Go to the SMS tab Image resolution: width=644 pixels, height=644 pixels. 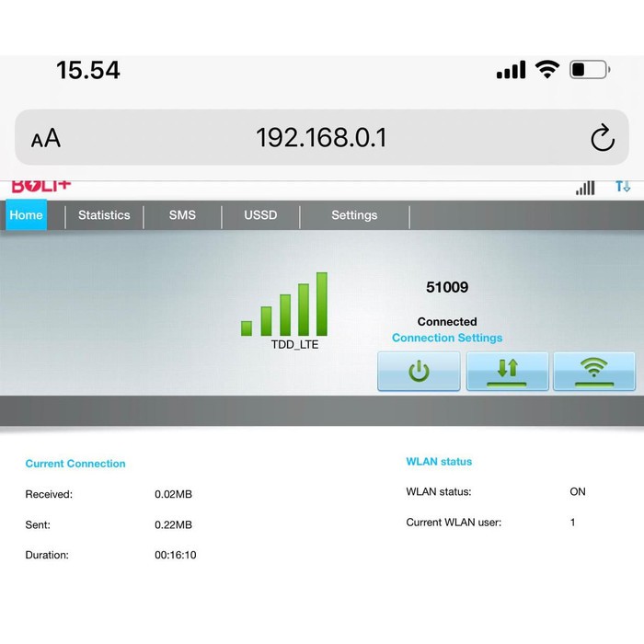[x=182, y=215]
